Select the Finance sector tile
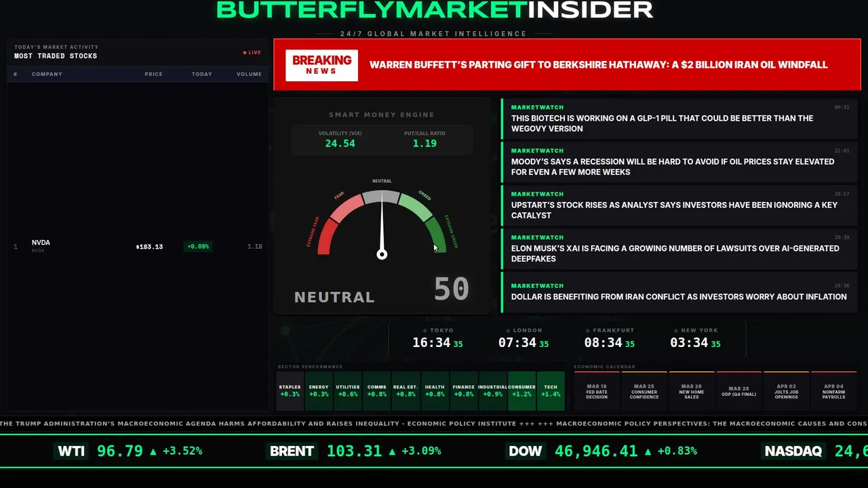868x488 pixels. (x=464, y=391)
